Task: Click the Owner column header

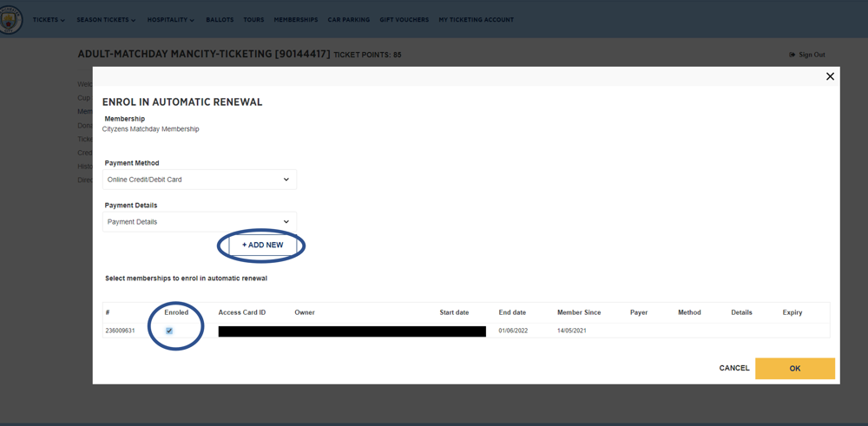Action: point(305,312)
